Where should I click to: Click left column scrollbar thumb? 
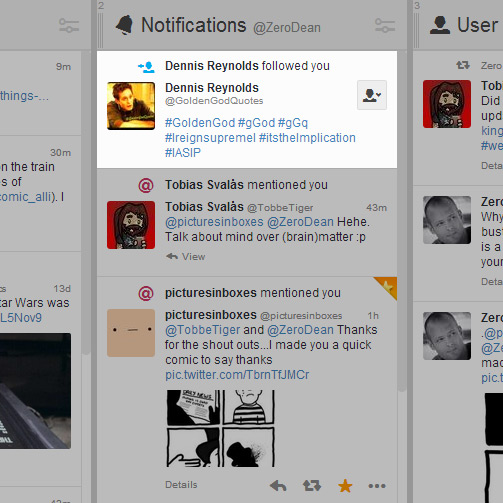pos(86,202)
